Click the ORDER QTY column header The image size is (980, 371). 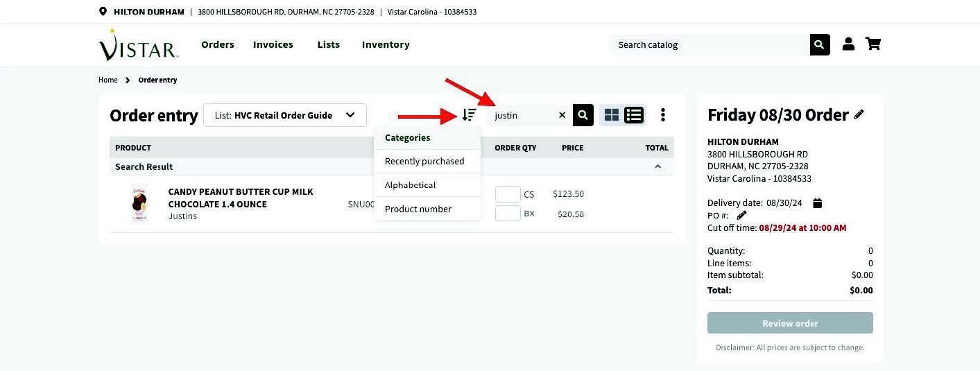[x=515, y=147]
